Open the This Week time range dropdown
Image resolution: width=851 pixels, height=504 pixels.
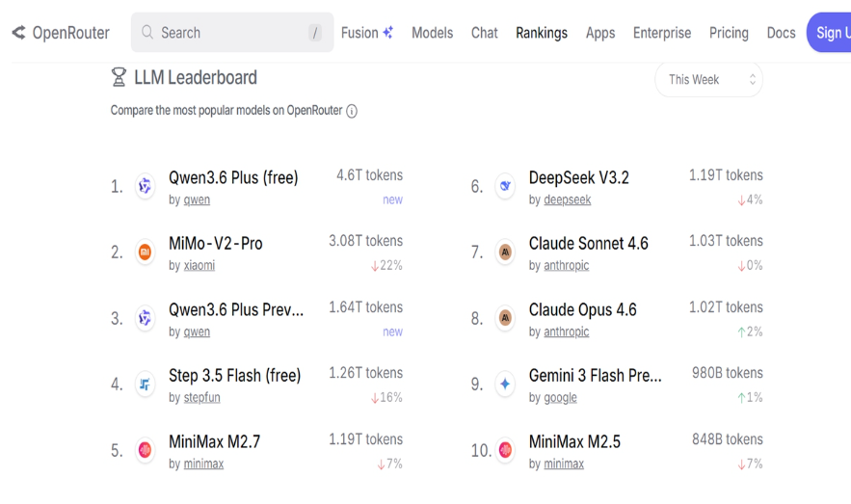708,80
